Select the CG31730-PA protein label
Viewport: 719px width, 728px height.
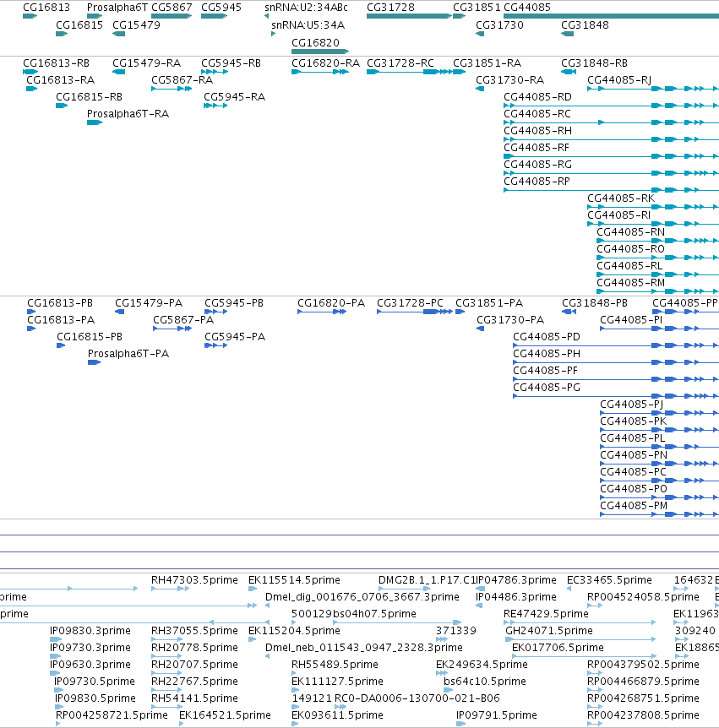pyautogui.click(x=510, y=320)
